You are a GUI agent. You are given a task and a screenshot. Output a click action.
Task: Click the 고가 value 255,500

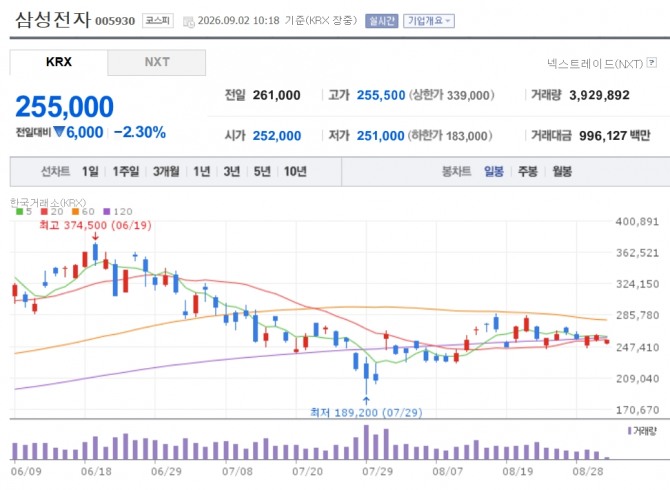click(x=381, y=95)
